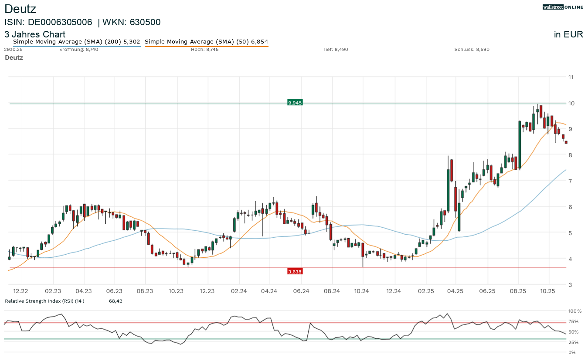Click the large Deutz title heading
The width and height of the screenshot is (588, 364).
20,9
